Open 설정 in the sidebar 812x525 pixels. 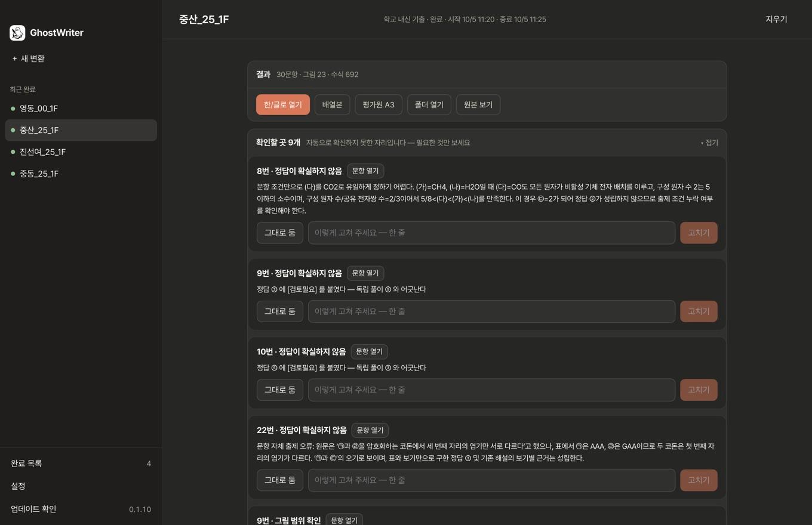point(81,486)
